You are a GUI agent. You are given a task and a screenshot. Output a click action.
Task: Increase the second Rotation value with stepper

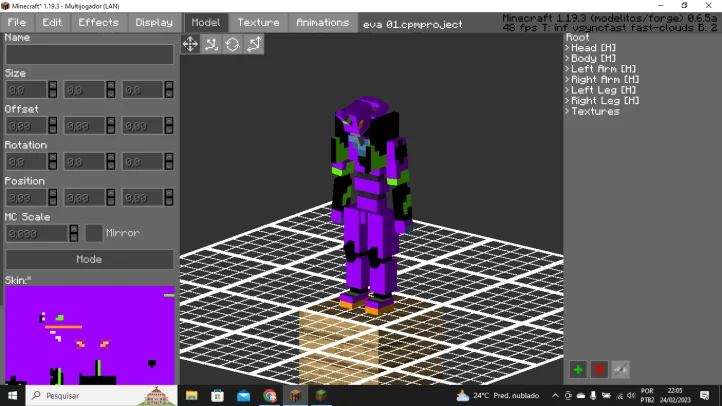pyautogui.click(x=111, y=157)
